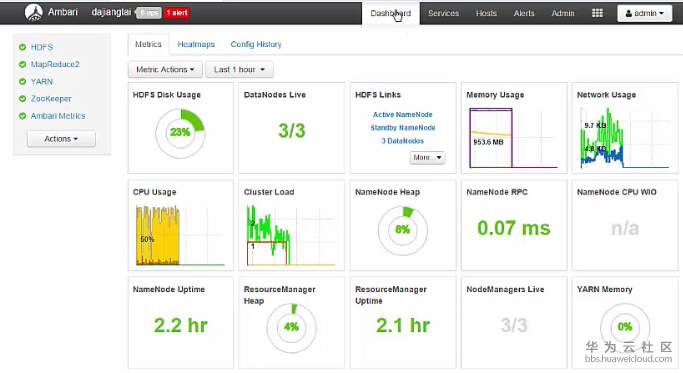Open the ZooKeeper service link
This screenshot has width=683, height=373.
pyautogui.click(x=51, y=99)
